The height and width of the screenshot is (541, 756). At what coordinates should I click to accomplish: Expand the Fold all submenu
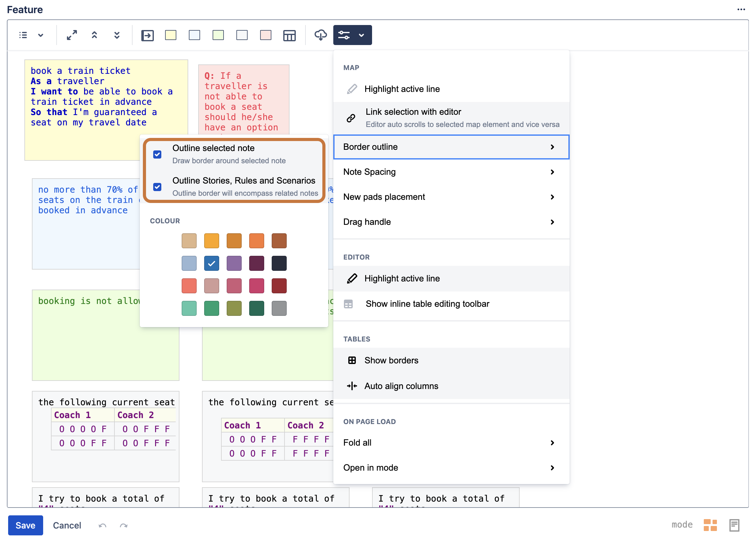(x=451, y=442)
